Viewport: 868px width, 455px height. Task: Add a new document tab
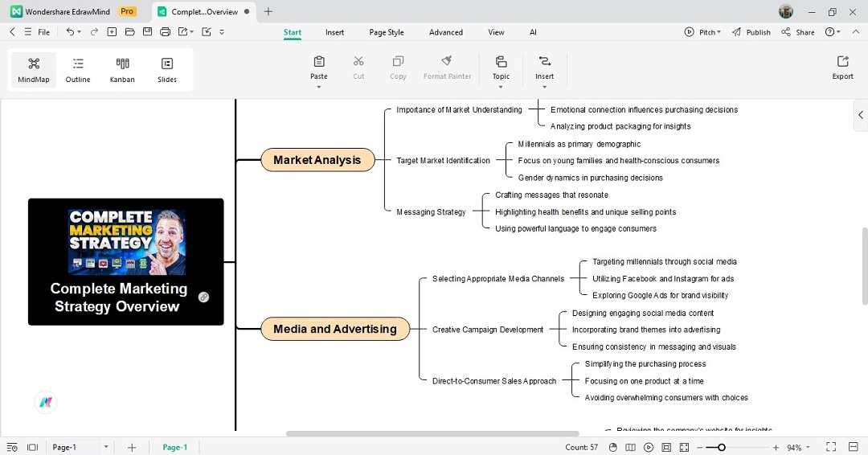tap(268, 11)
